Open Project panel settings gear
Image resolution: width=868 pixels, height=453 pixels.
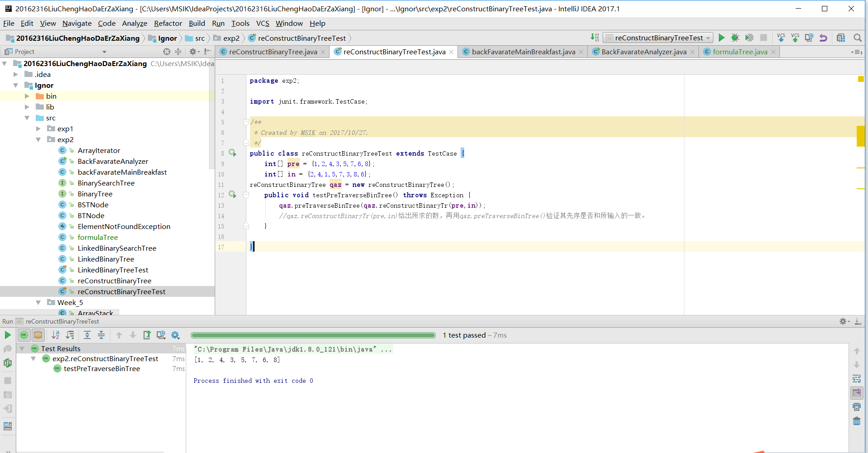(194, 52)
